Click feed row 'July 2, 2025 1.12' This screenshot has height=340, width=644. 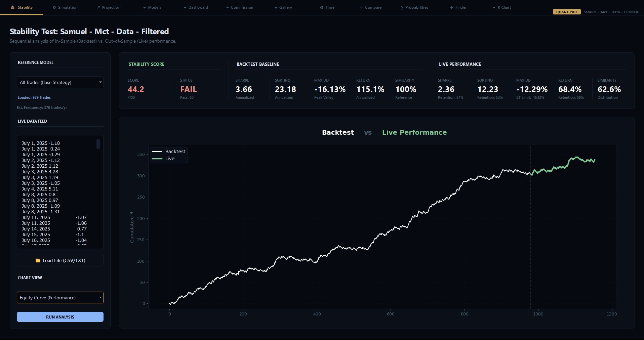[x=40, y=166]
